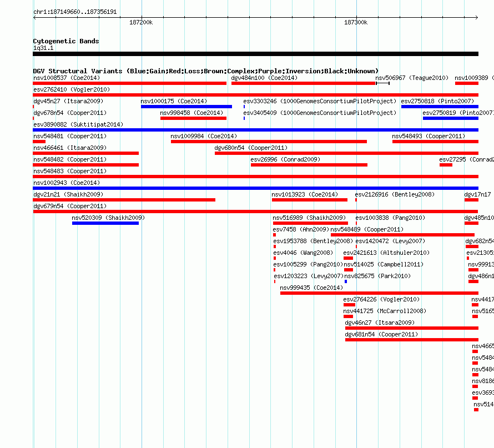The height and width of the screenshot is (448, 494).
Task: Click esv3890882 (Suktitipat2014) label
Action: point(78,124)
